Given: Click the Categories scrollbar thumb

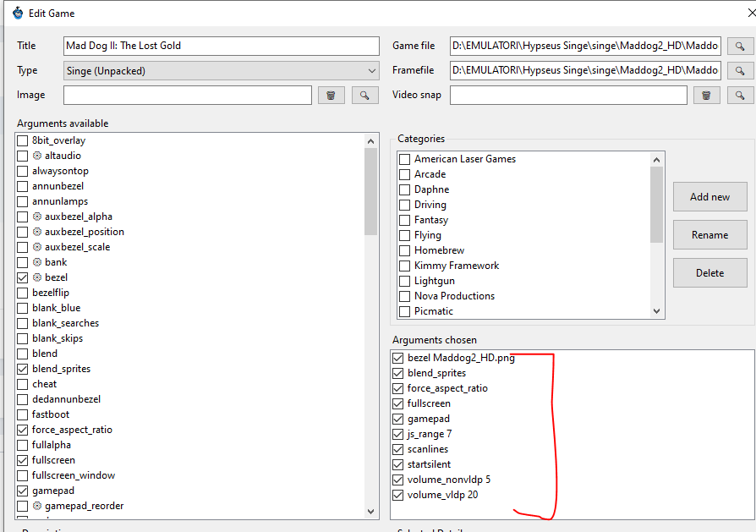Looking at the screenshot, I should click(x=656, y=205).
